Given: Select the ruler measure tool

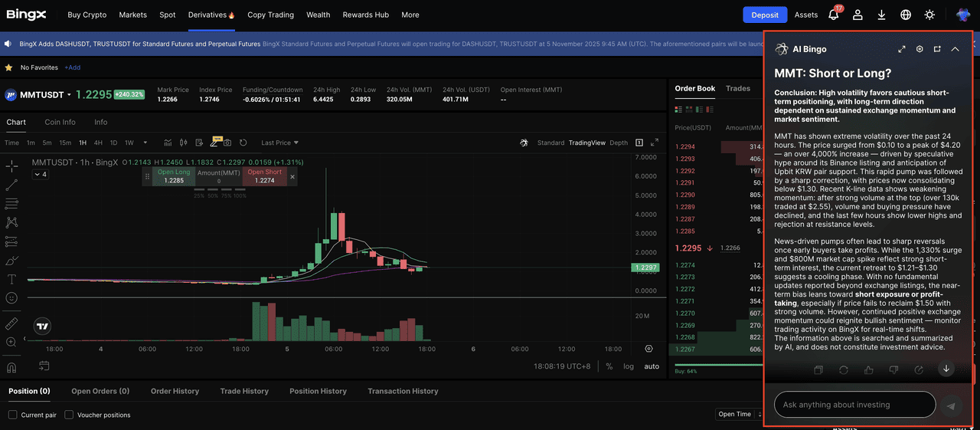Looking at the screenshot, I should pos(11,323).
